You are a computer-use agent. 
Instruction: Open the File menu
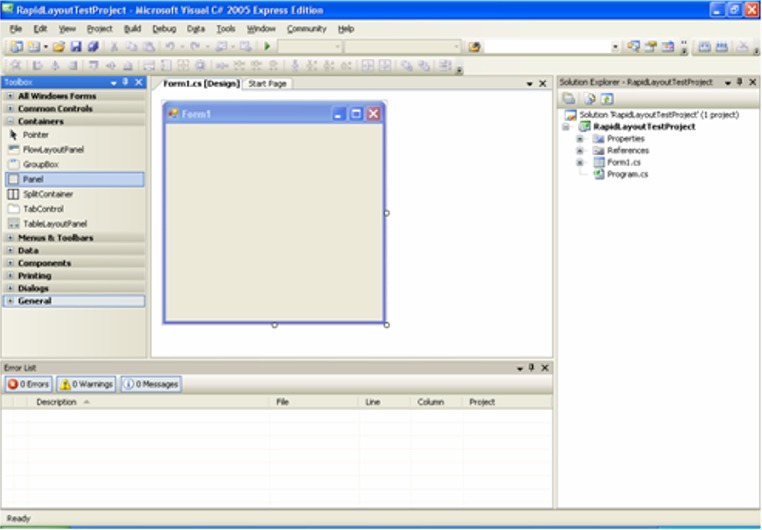(x=16, y=29)
